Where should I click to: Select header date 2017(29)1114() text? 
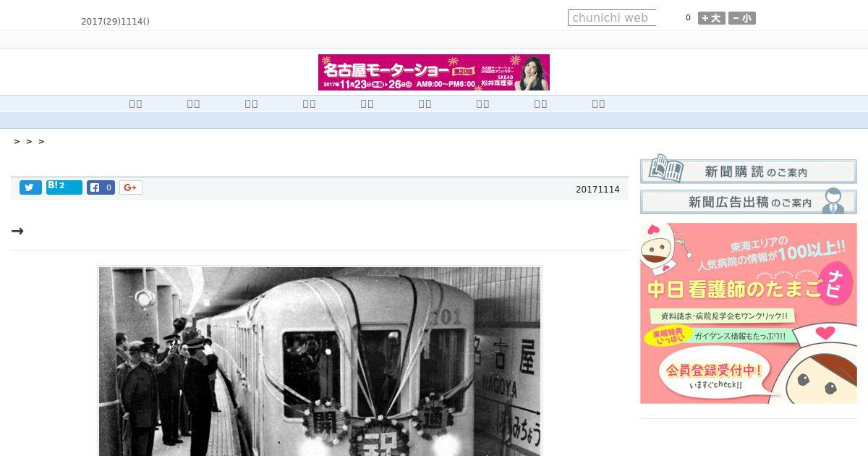click(115, 22)
